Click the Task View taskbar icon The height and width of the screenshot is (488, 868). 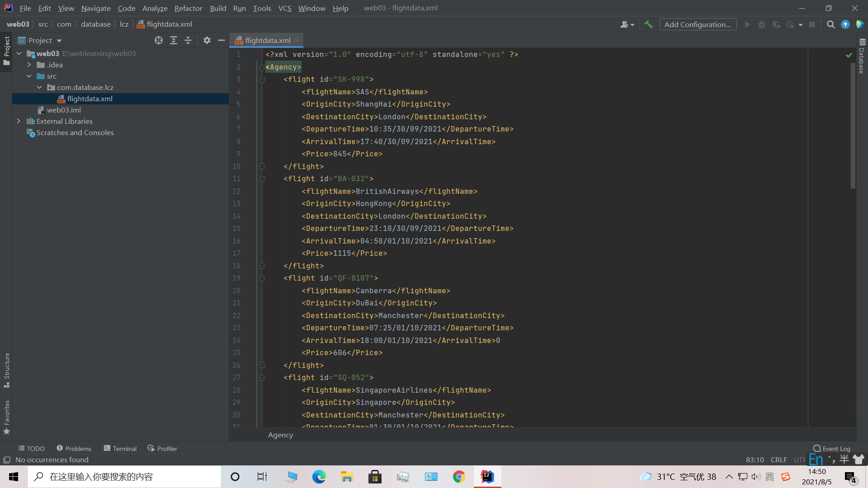[262, 477]
